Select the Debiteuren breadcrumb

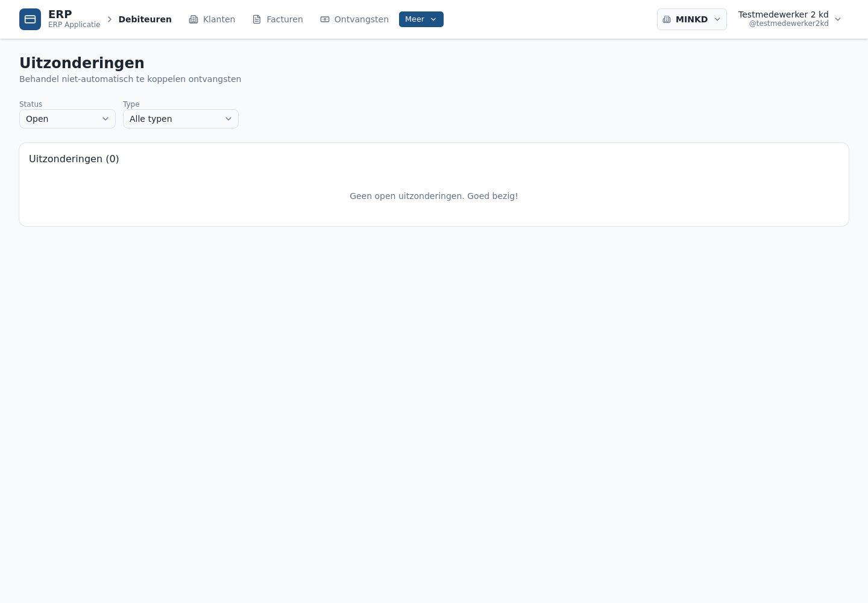145,19
